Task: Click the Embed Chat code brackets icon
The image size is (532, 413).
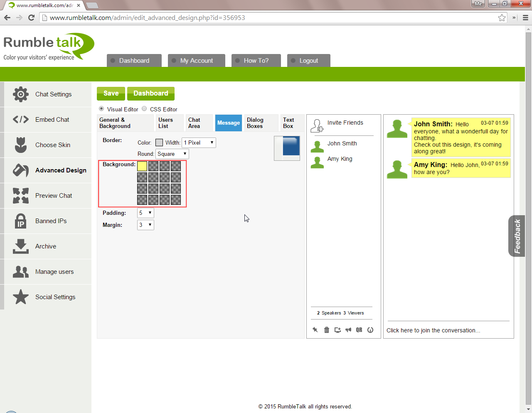Action: coord(21,120)
